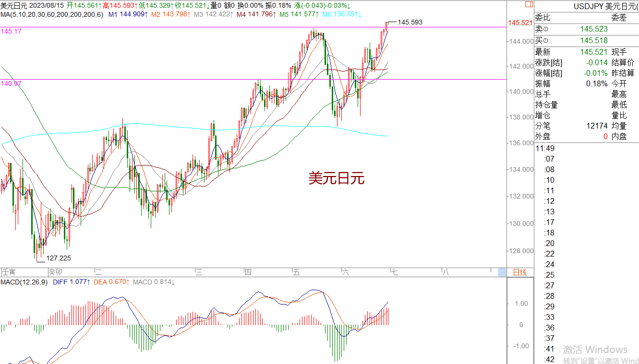Click the 分笔 count 12174
This screenshot has width=639, height=364.
pyautogui.click(x=597, y=126)
